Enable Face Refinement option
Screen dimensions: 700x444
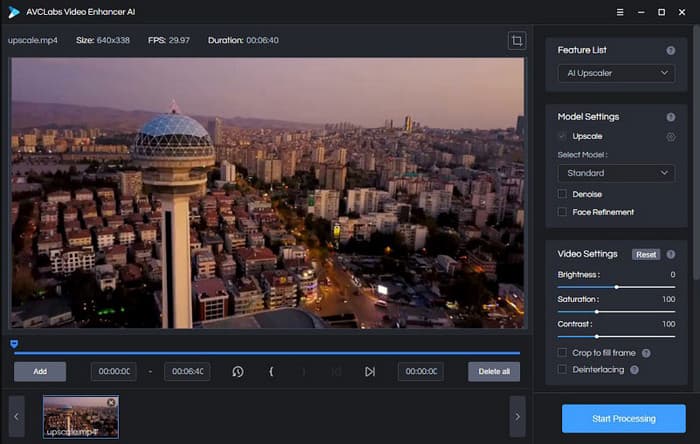(x=562, y=212)
